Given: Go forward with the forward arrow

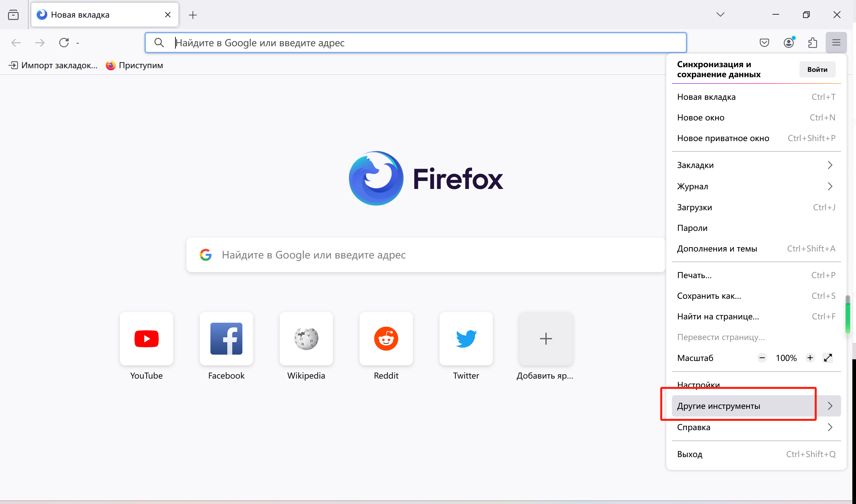Looking at the screenshot, I should coord(40,43).
